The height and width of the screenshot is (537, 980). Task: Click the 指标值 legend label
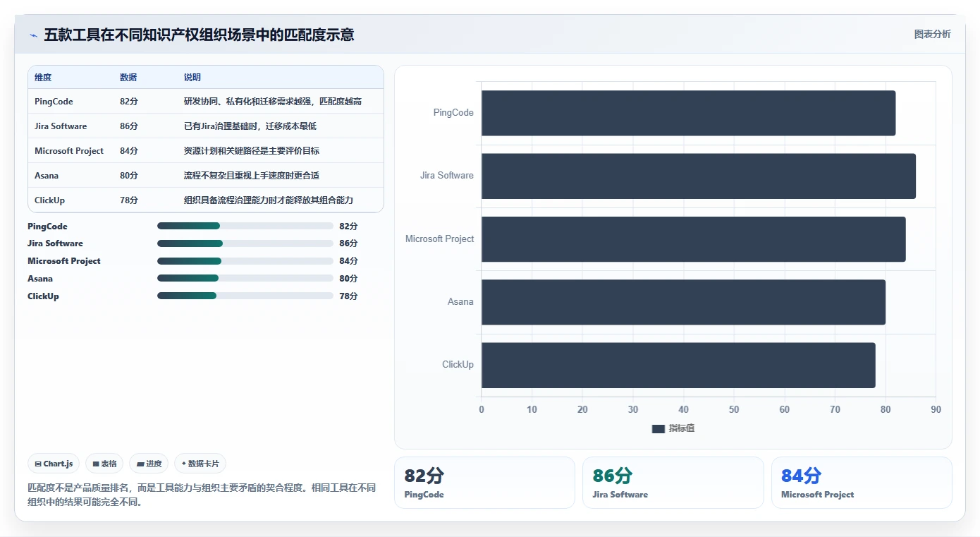(682, 428)
